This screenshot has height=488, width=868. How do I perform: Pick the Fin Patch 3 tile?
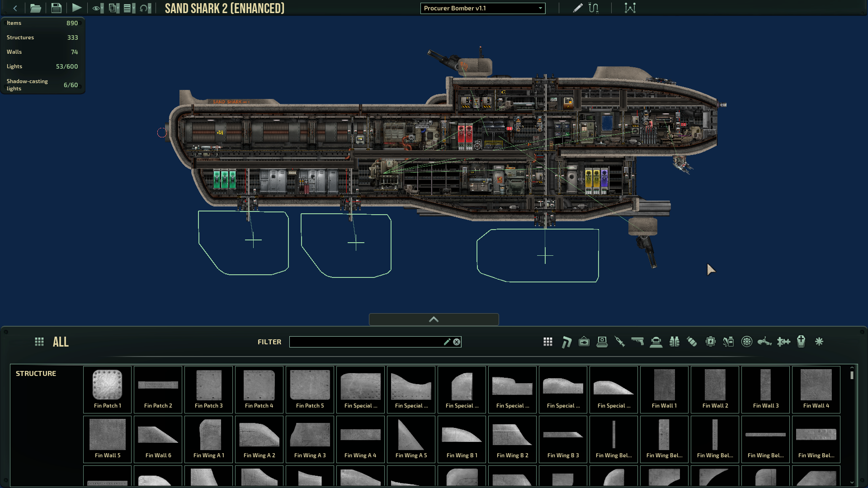209,389
